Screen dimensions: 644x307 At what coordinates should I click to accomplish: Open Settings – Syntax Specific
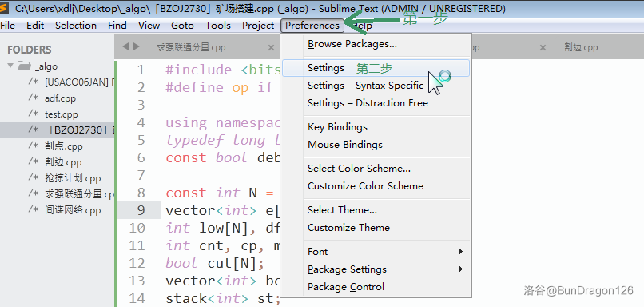[376, 86]
